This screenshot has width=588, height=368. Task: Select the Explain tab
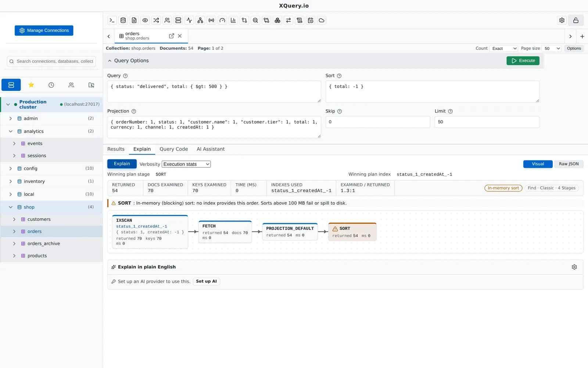(142, 149)
